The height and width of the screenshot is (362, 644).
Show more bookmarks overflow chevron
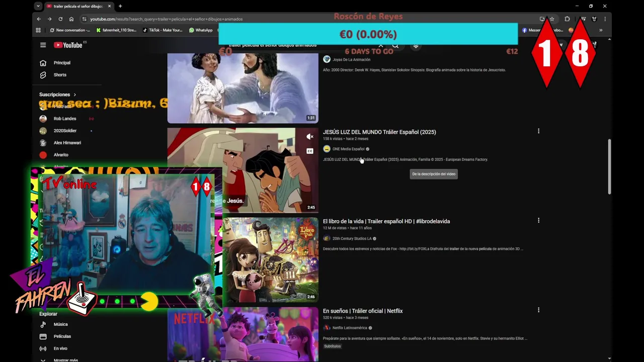tap(601, 30)
